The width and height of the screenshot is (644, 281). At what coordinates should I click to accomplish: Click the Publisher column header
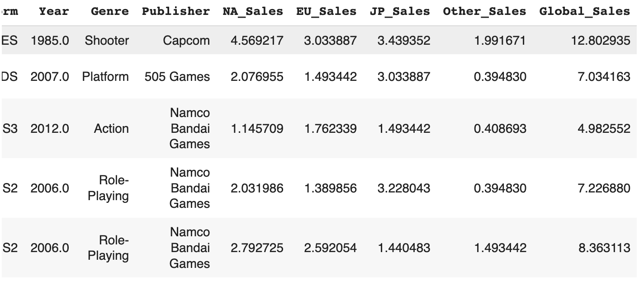click(175, 12)
